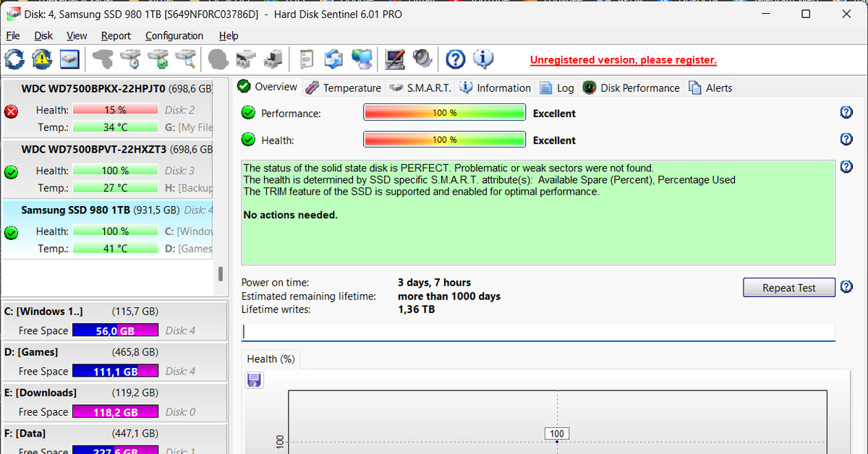Click the blue-framed disk panel toolbar icon
Image resolution: width=868 pixels, height=454 pixels.
[69, 59]
